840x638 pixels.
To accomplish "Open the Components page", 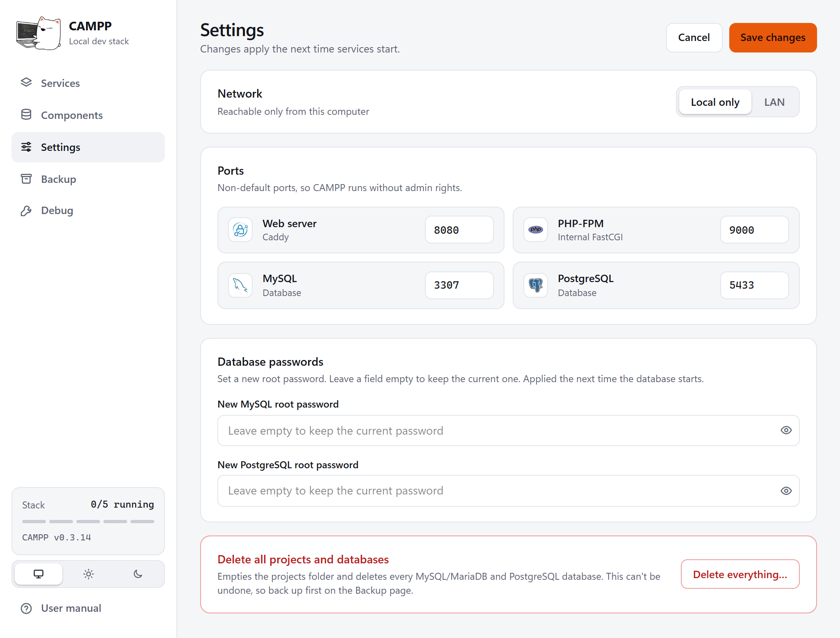I will pyautogui.click(x=88, y=115).
